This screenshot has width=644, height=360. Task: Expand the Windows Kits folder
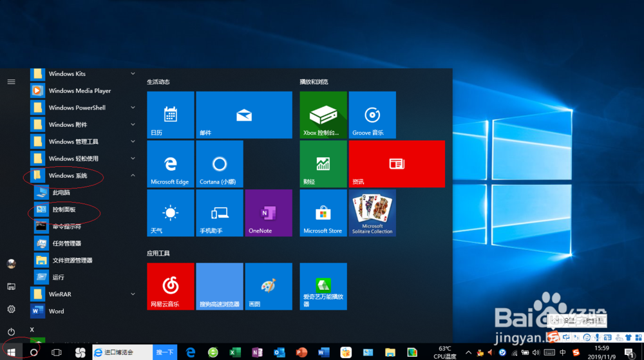click(84, 74)
